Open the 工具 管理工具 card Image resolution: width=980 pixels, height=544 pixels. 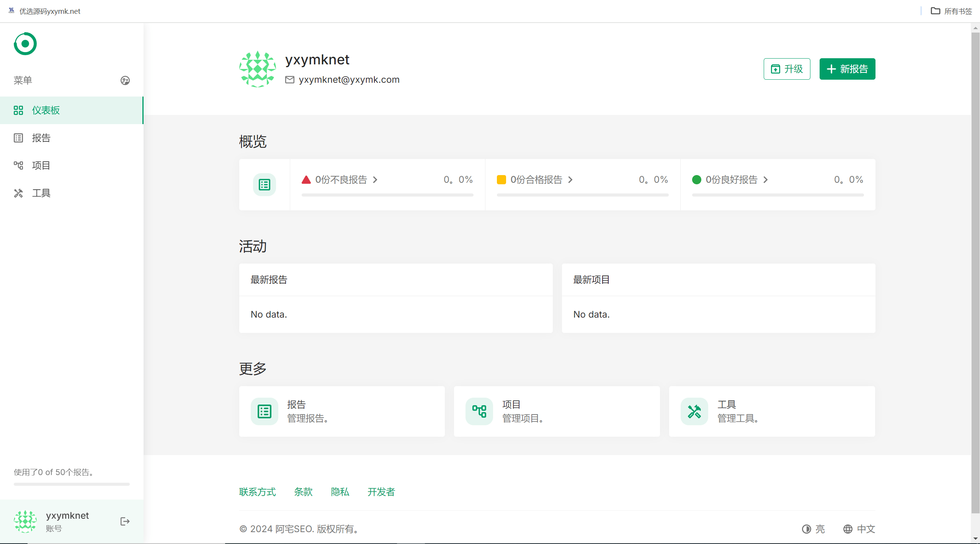click(772, 411)
